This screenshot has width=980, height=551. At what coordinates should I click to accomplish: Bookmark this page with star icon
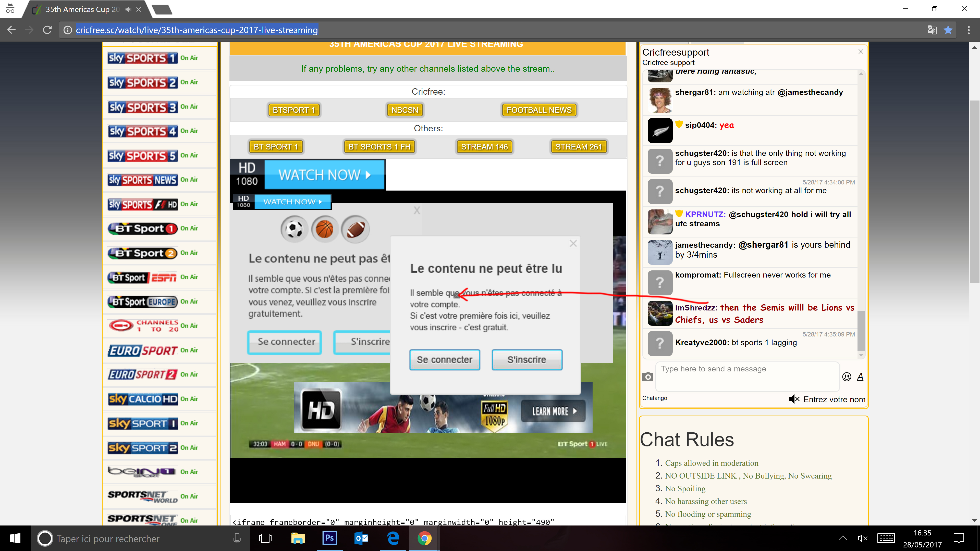pyautogui.click(x=948, y=30)
